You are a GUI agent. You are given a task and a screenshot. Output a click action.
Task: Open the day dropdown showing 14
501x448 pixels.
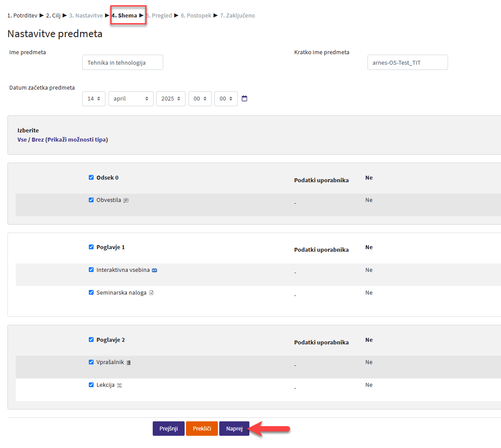tap(94, 99)
